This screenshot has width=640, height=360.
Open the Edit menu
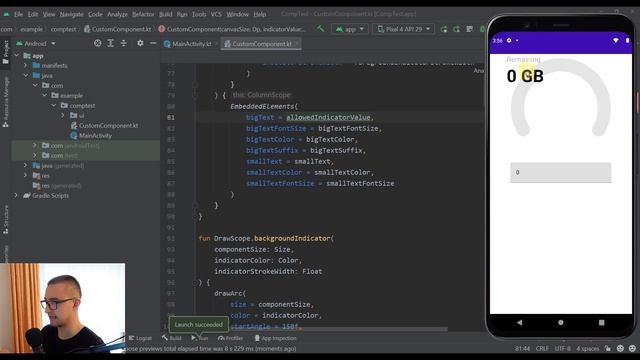pos(33,14)
